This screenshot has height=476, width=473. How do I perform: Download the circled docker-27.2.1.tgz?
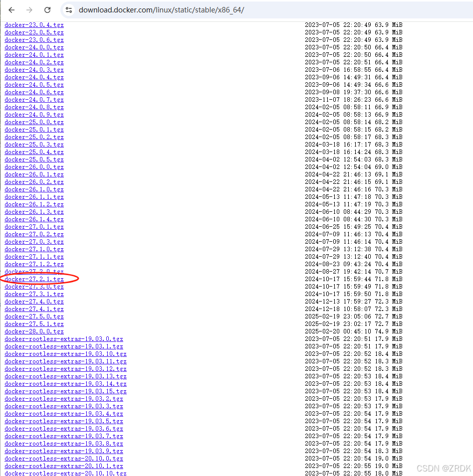[x=34, y=279]
